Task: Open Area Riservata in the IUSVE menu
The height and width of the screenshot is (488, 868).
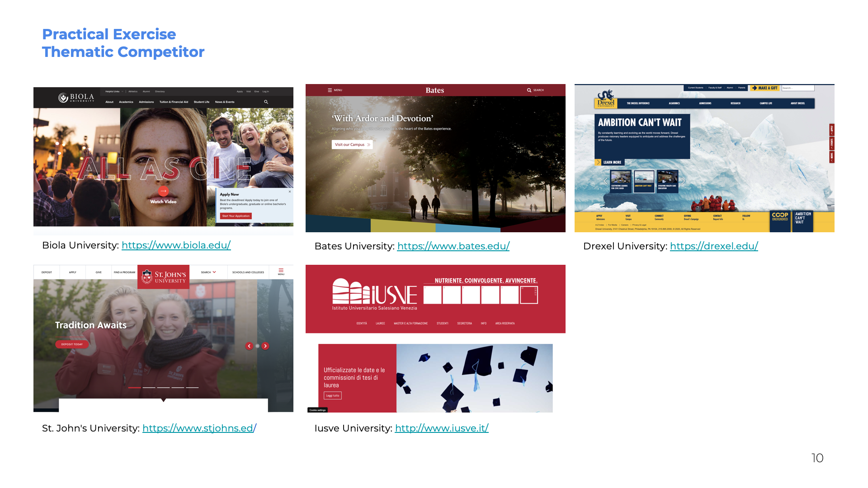Action: pyautogui.click(x=505, y=324)
